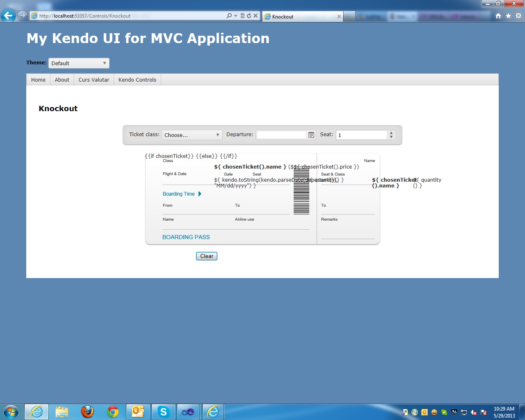Click the Stop (X) icon in address bar
525x420 pixels.
pyautogui.click(x=256, y=16)
